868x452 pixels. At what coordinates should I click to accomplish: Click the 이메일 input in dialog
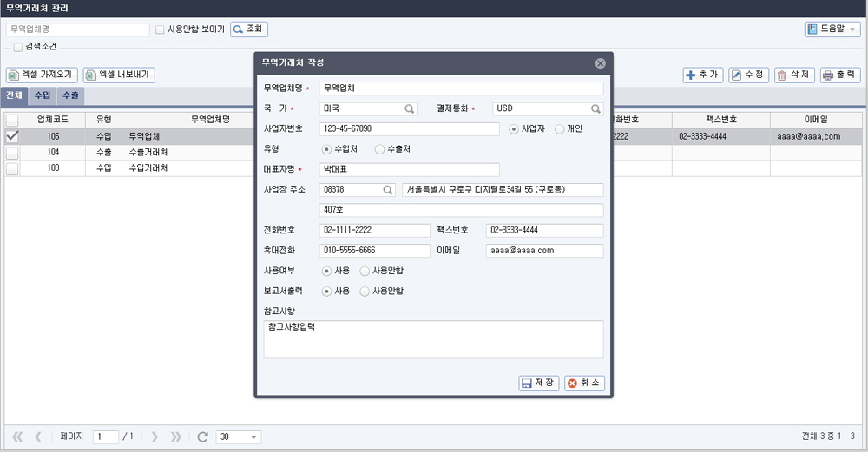545,251
